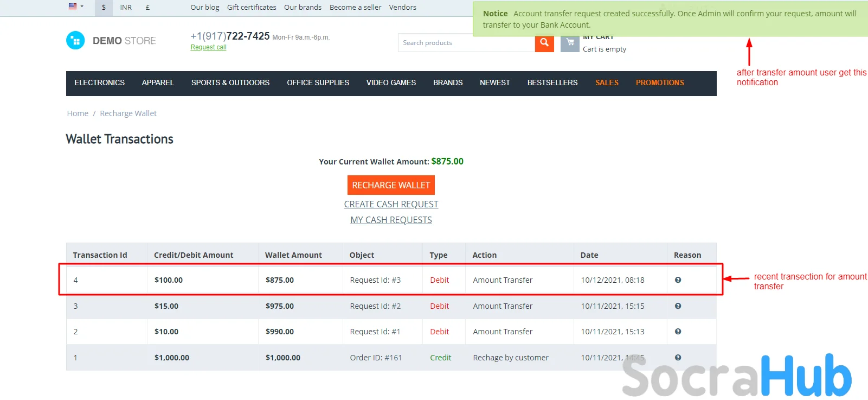This screenshot has height=400, width=868.
Task: Switch currency to INR
Action: coord(126,8)
